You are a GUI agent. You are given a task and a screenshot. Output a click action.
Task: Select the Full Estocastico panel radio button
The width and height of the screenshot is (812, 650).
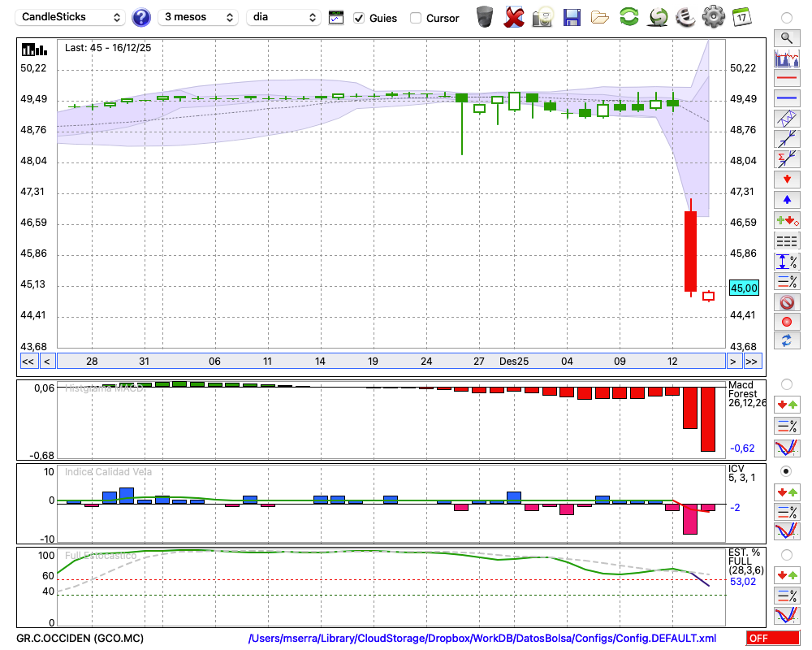(786, 554)
